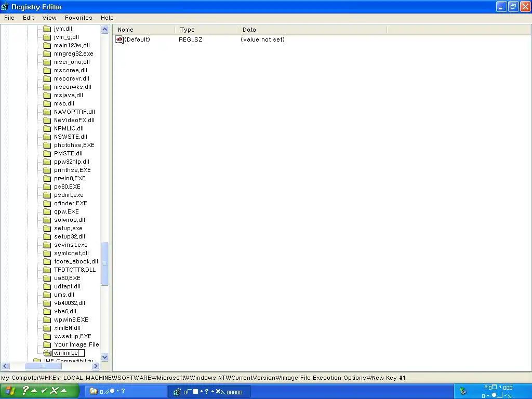532x399 pixels.
Task: Click the folder icon for main123w.dll
Action: click(47, 46)
